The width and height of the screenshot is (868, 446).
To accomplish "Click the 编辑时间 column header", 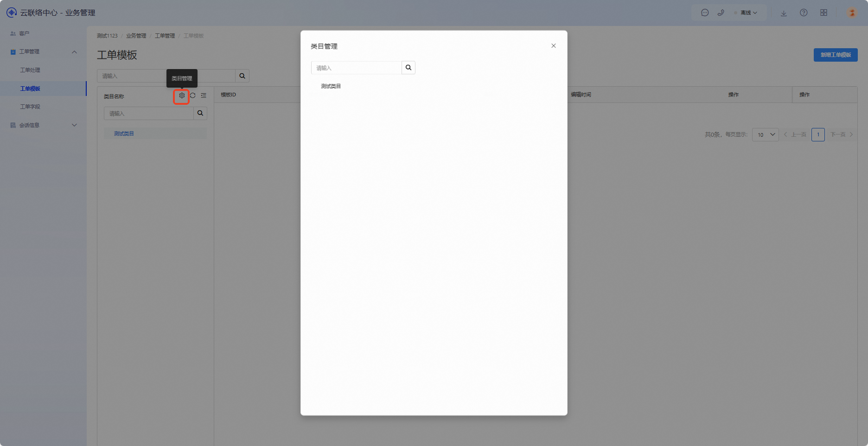I will click(581, 95).
